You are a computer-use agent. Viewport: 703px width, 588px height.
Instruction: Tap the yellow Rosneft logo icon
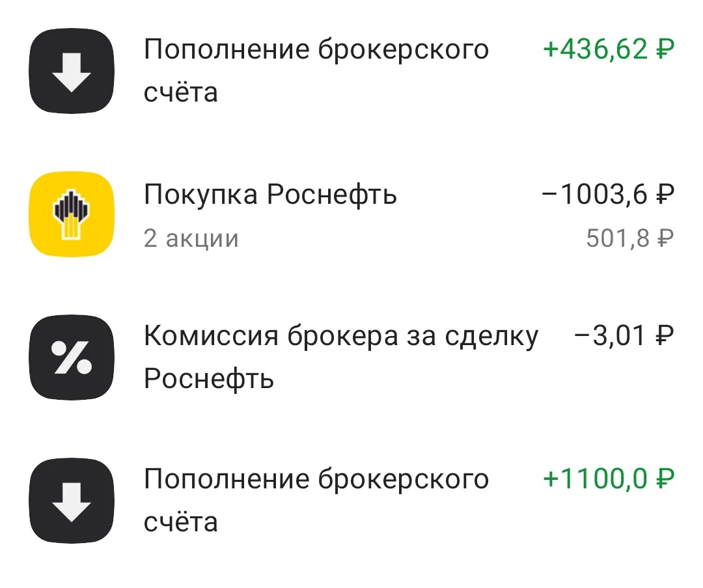pos(72,214)
